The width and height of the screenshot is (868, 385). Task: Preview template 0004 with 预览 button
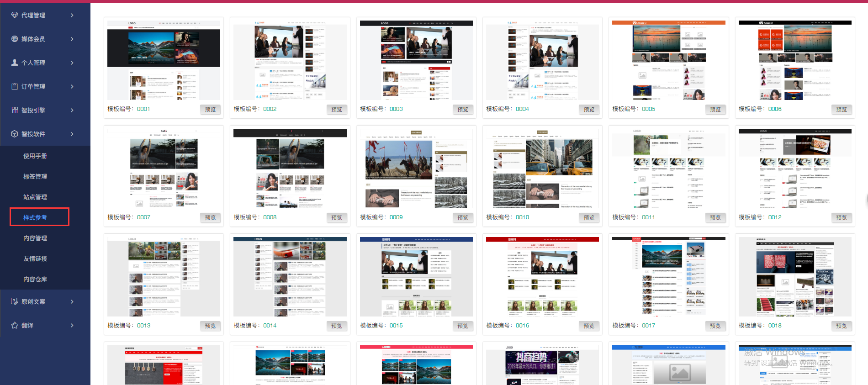point(589,109)
